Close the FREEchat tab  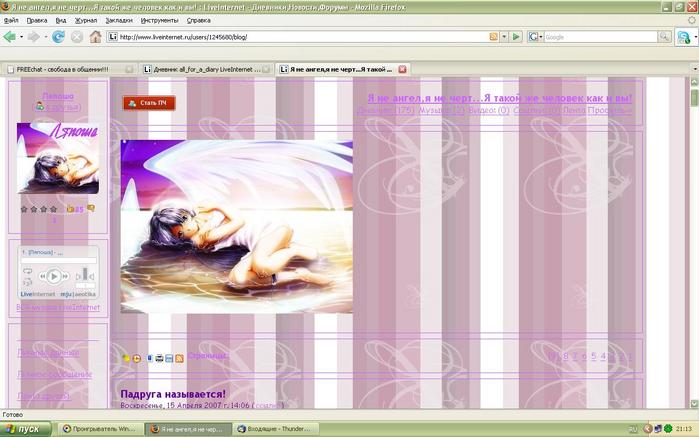point(129,69)
